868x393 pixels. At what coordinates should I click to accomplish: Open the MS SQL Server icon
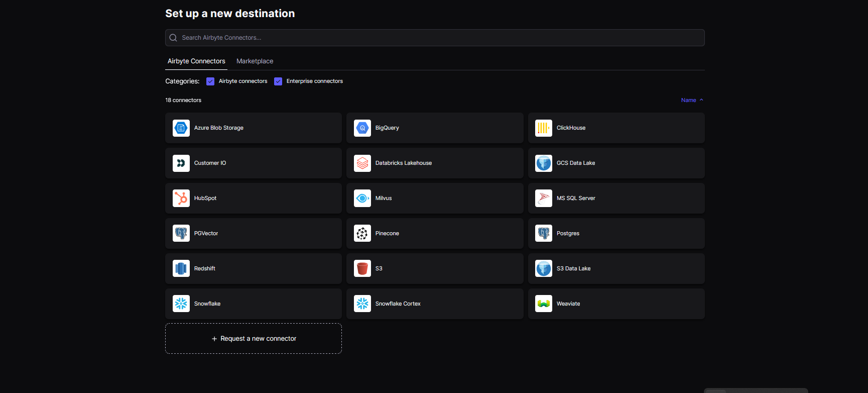point(543,199)
